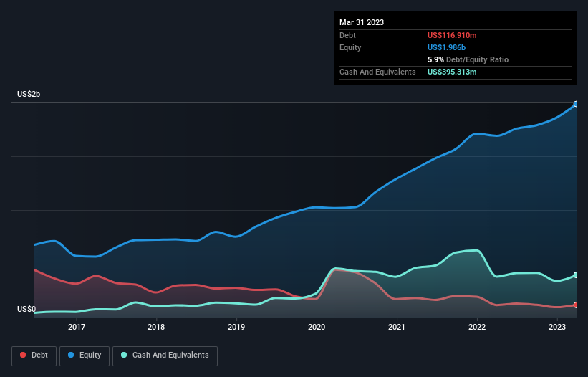The image size is (588, 377).
Task: Click the Mar 31 2023 tooltip date
Action: (x=362, y=22)
